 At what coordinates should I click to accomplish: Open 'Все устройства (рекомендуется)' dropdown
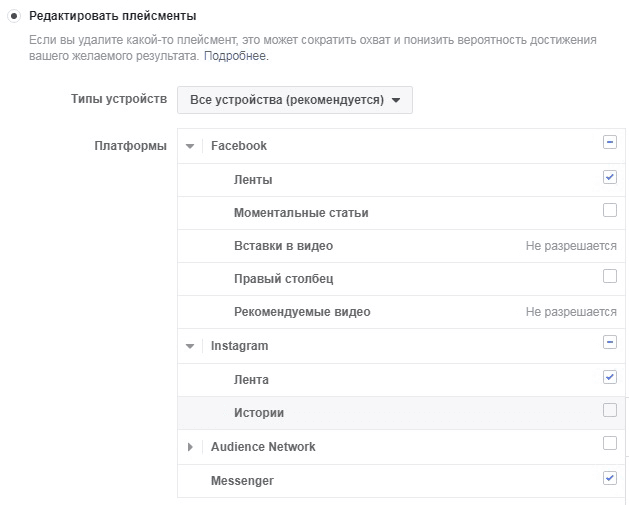pos(294,100)
